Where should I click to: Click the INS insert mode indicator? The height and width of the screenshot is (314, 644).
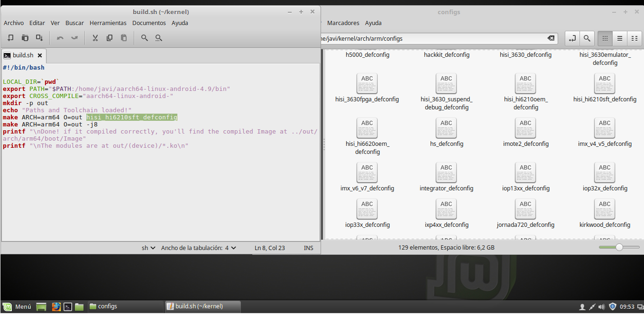tap(308, 248)
